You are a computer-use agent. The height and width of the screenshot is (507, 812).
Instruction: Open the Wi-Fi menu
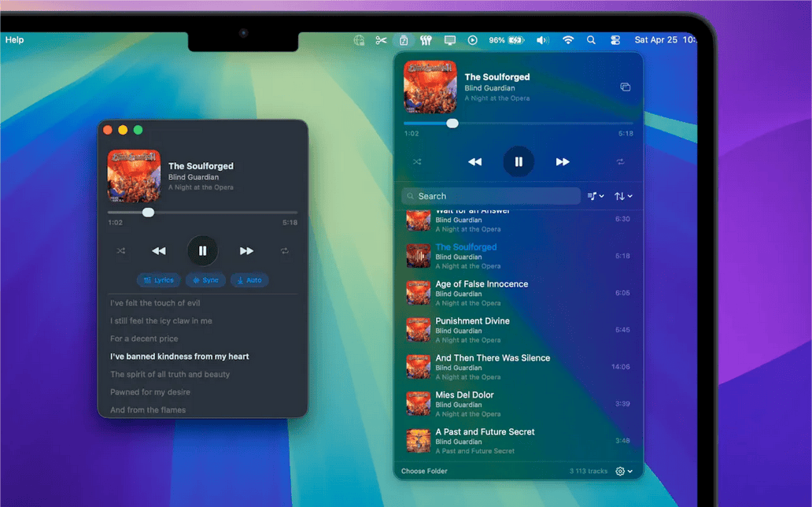click(x=568, y=40)
